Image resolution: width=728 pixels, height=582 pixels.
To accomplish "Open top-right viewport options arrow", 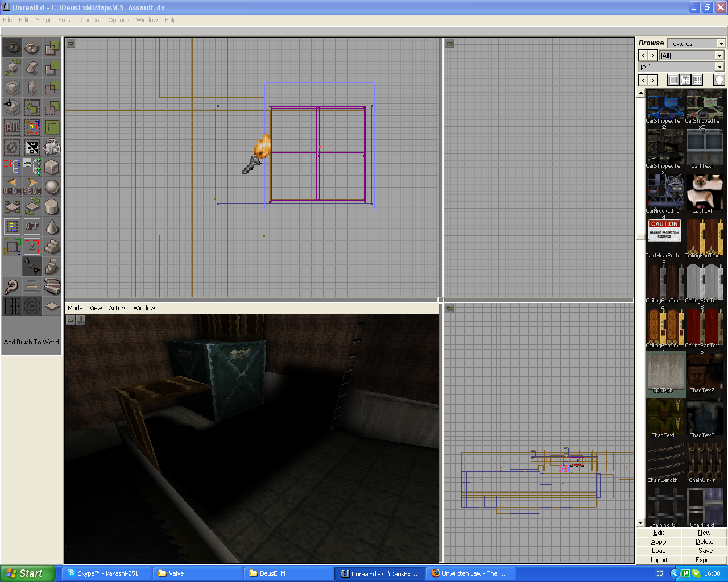I will [449, 43].
